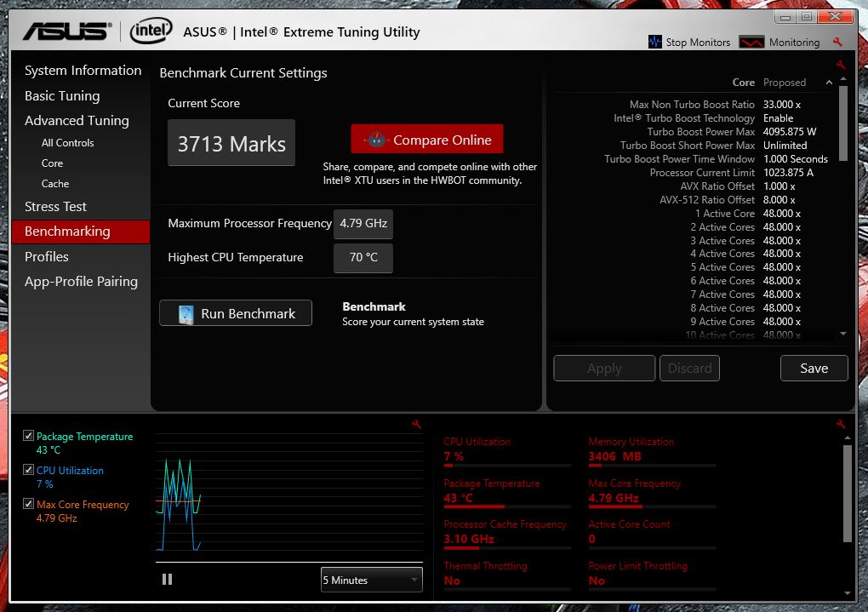Open System Information section
The image size is (868, 612).
[83, 71]
